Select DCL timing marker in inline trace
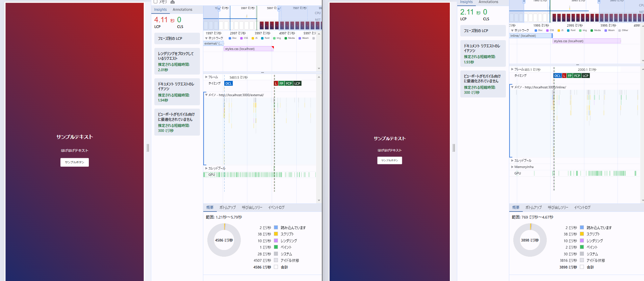 (x=558, y=76)
